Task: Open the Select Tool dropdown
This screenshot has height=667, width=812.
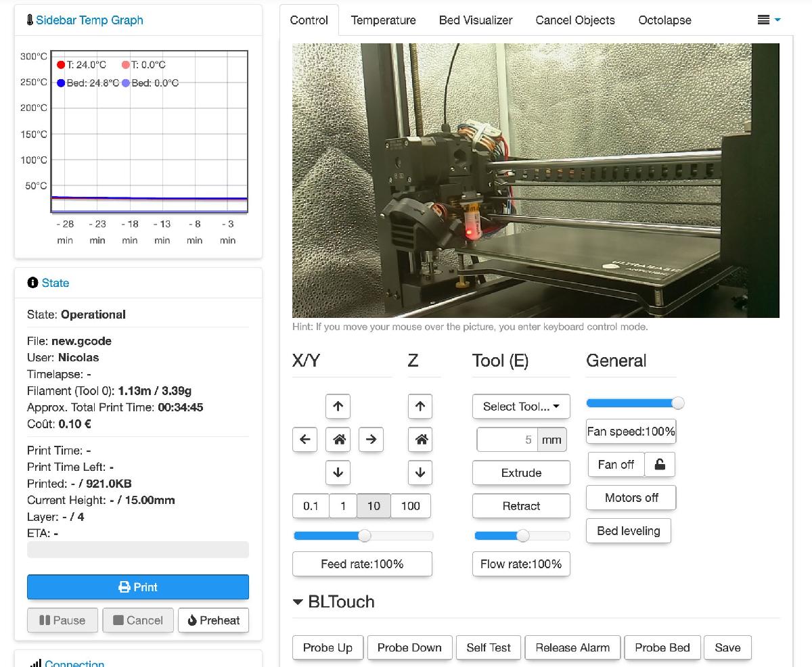Action: pyautogui.click(x=521, y=407)
